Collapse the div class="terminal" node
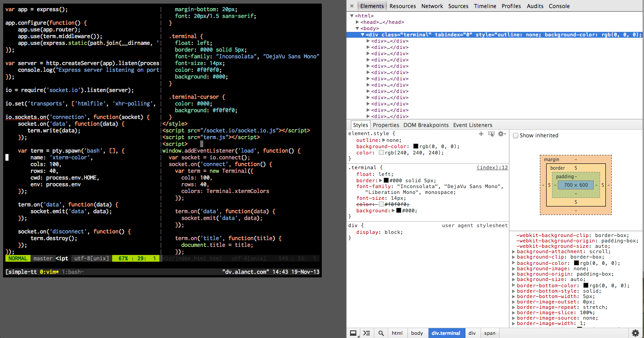 click(363, 35)
